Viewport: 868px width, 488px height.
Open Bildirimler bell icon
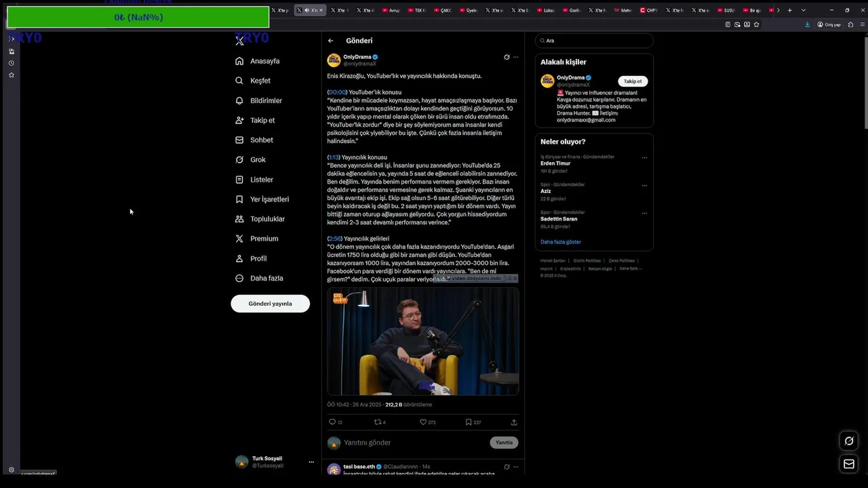pyautogui.click(x=239, y=100)
